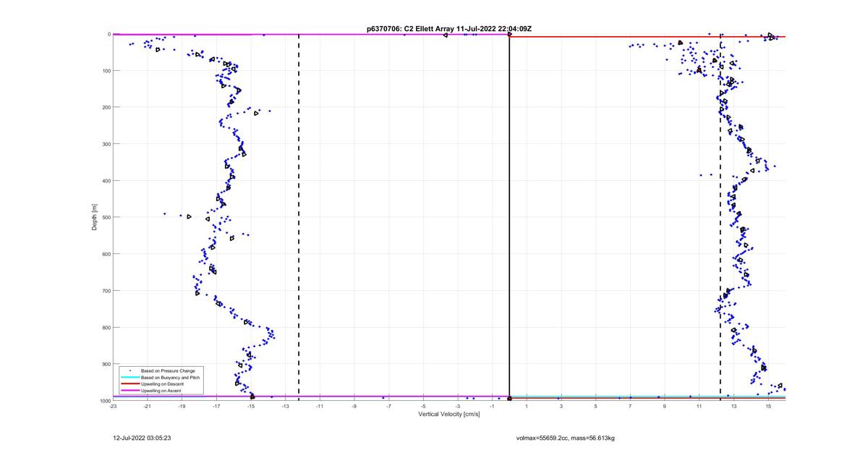Click y-axis tick label '300'

click(x=106, y=144)
